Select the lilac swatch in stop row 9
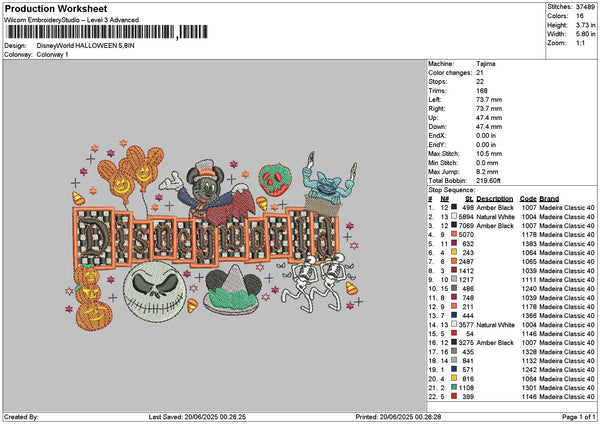 point(454,279)
